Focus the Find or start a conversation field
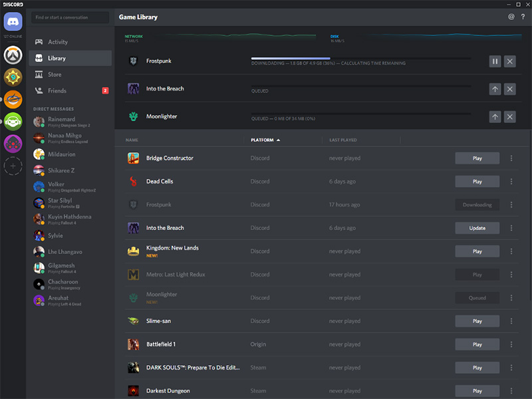Viewport: 532px width, 399px height. click(x=70, y=17)
